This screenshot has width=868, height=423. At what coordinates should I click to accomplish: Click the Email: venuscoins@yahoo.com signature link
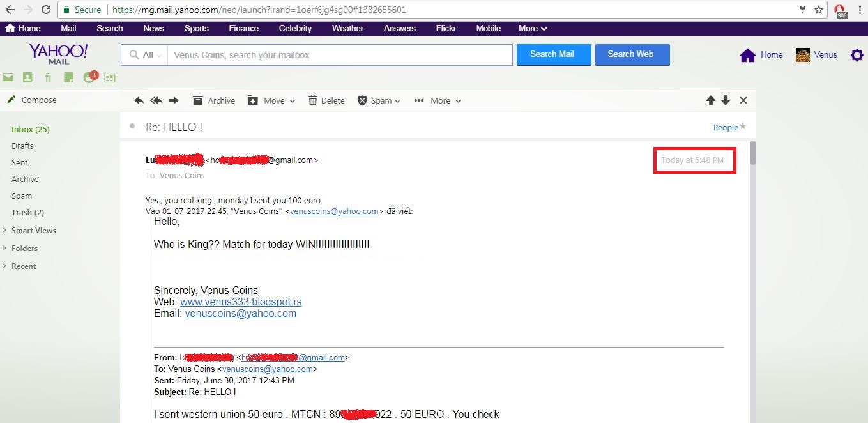coord(240,313)
